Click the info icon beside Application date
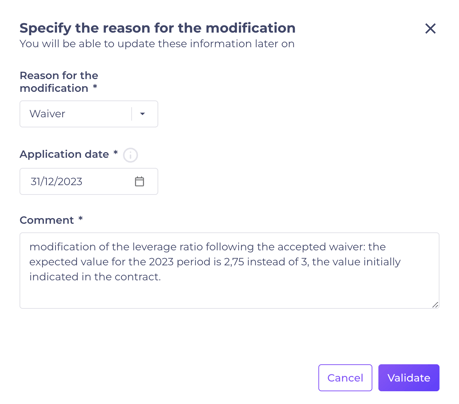This screenshot has width=459, height=404. tap(130, 155)
